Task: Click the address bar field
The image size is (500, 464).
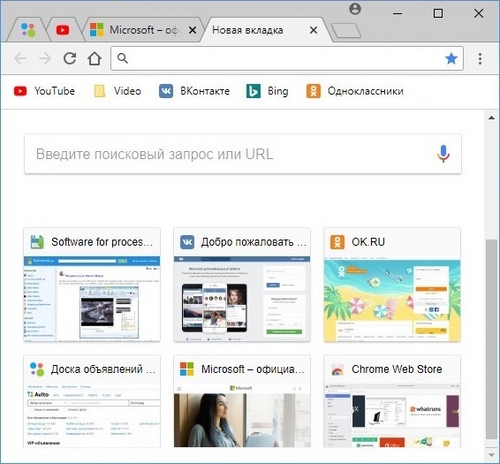Action: coord(287,58)
